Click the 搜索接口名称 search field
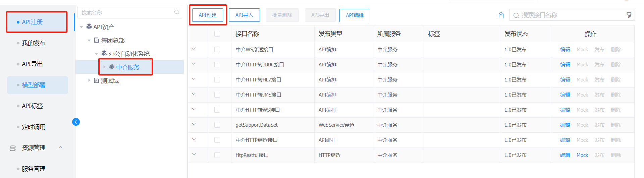This screenshot has height=178, width=644. click(570, 15)
